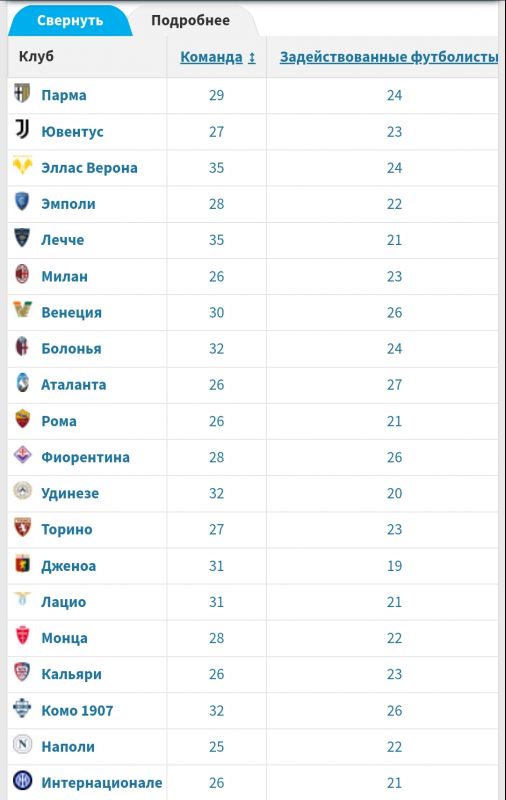Click the Parma club crest icon
506x800 pixels.
pyautogui.click(x=22, y=93)
